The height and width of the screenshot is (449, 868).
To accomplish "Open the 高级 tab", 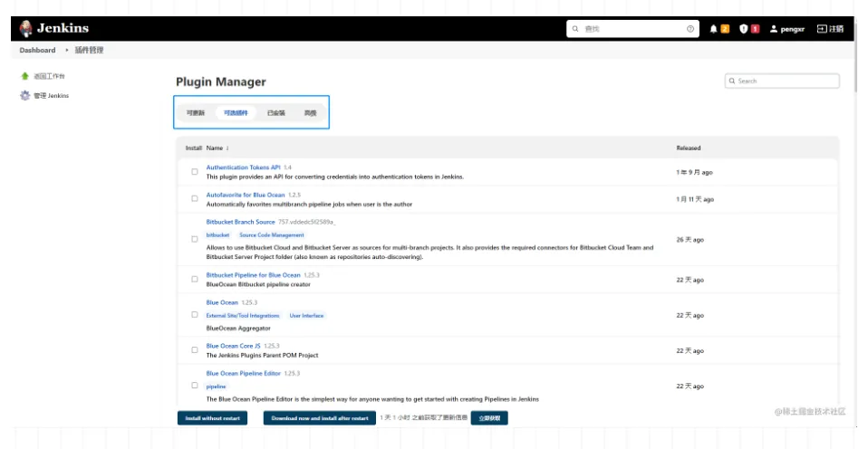I will pyautogui.click(x=310, y=113).
